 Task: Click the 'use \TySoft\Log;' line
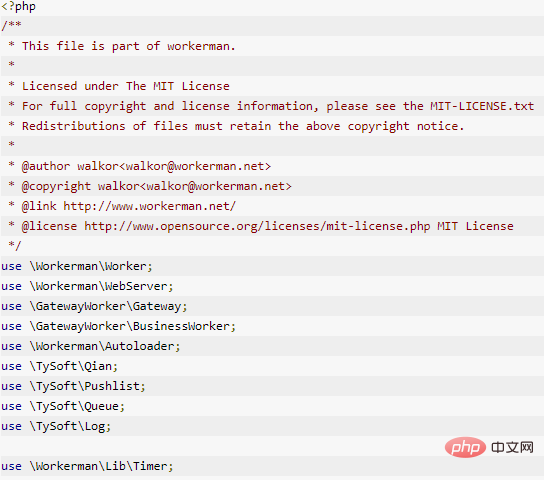[56, 427]
